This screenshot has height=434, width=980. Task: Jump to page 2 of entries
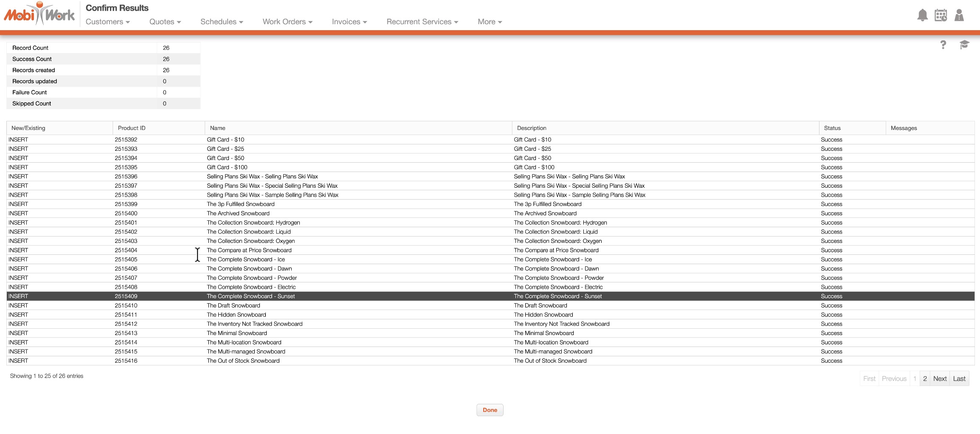click(x=925, y=378)
